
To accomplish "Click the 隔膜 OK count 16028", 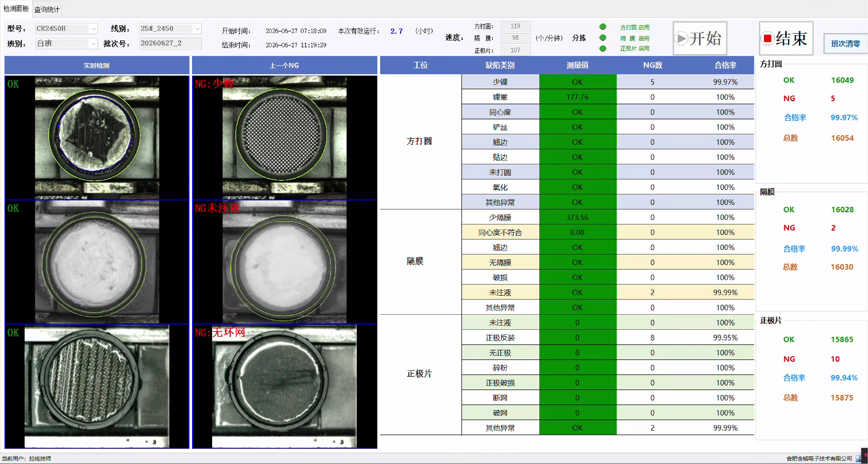I will [842, 210].
